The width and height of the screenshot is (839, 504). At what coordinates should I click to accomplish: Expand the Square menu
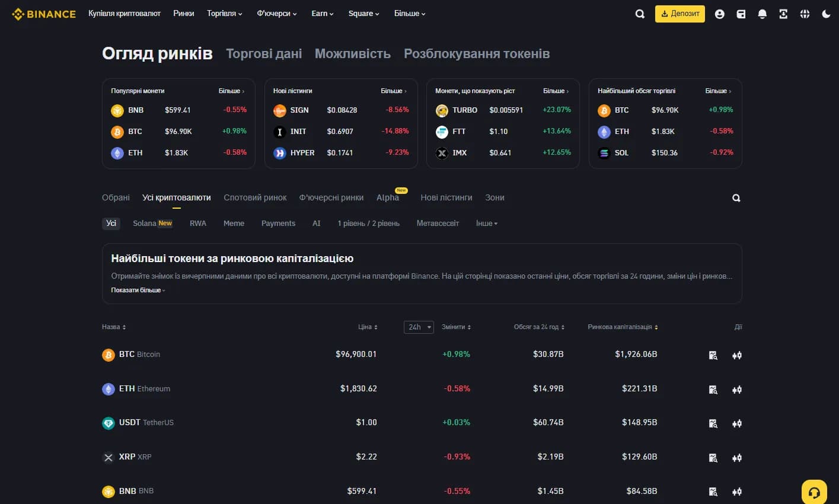coord(364,14)
